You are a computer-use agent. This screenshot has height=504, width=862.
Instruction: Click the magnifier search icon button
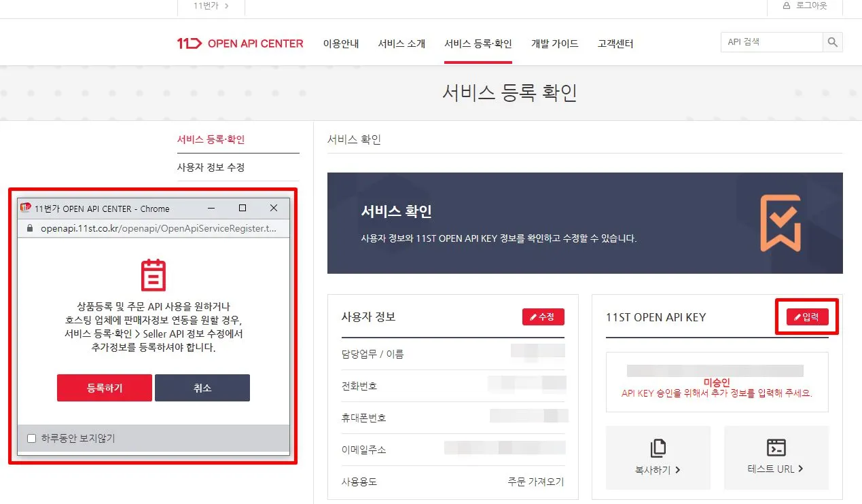(833, 42)
